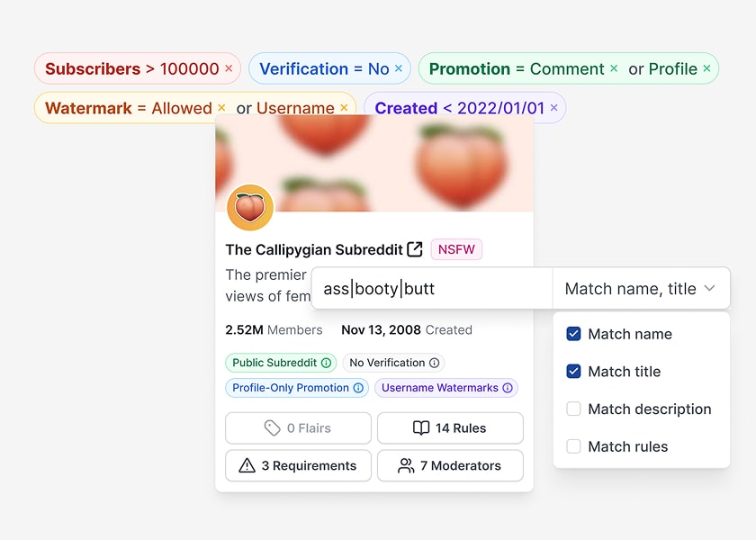Show info for Profile-Only Promotion badge

tap(358, 388)
